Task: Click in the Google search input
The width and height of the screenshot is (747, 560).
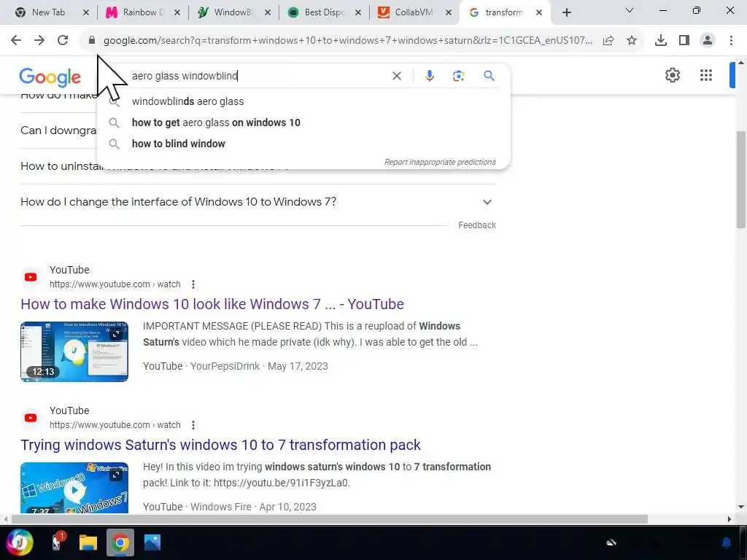Action: pos(260,76)
